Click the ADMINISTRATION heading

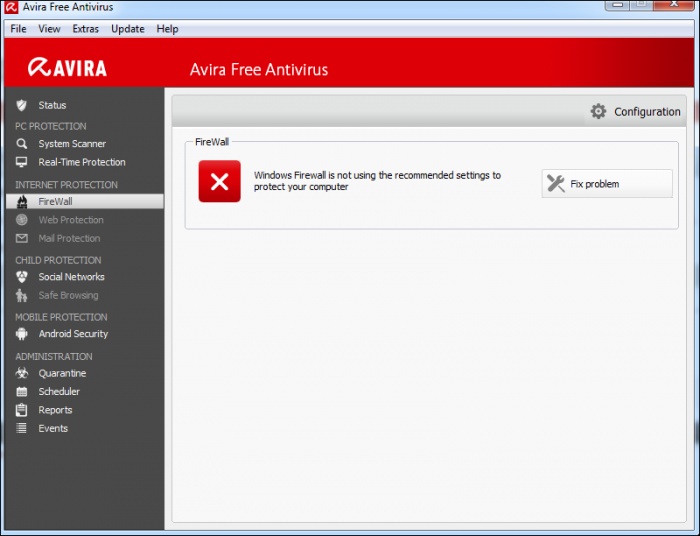click(x=54, y=357)
